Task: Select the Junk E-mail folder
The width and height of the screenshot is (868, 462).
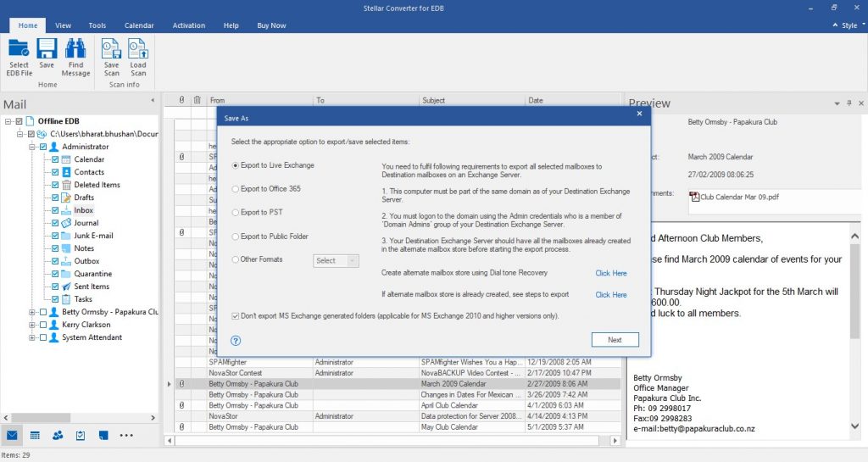Action: 93,236
